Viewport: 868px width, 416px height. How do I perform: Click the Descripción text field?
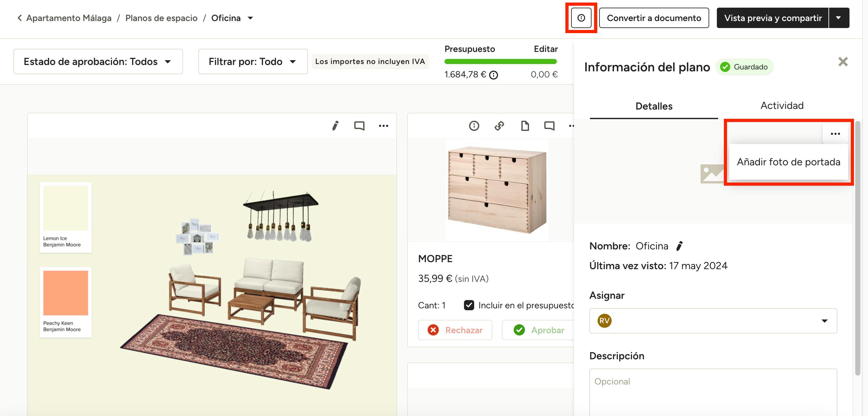(x=713, y=392)
